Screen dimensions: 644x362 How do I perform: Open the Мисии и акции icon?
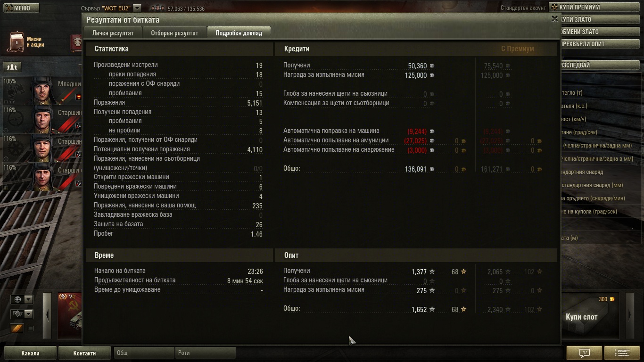(17, 41)
